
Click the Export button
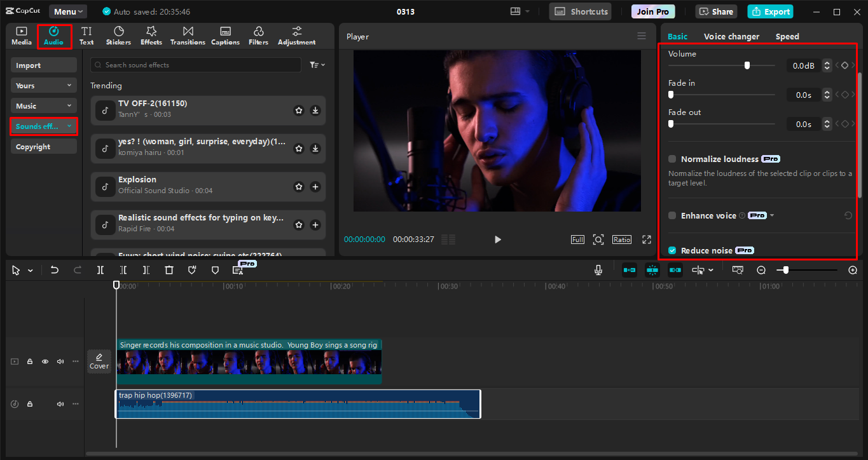click(x=771, y=11)
